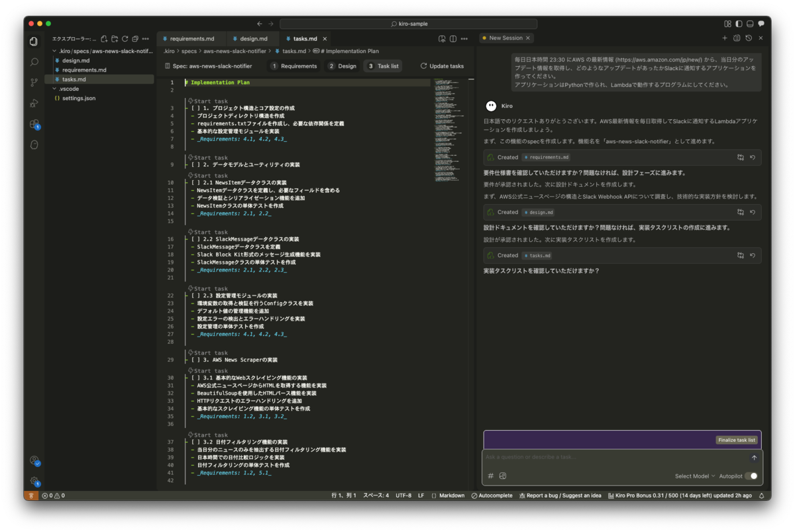The image size is (795, 532).
Task: Open settings.json in Explorer
Action: pos(78,98)
